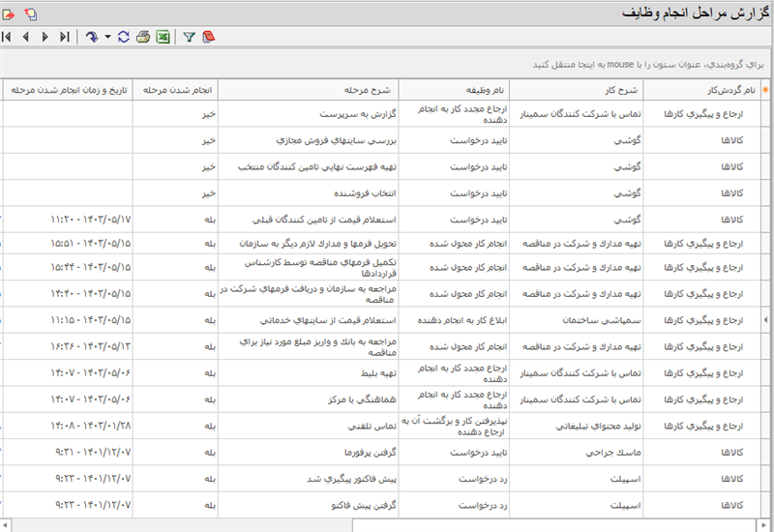Jump to the last record

[x=64, y=37]
